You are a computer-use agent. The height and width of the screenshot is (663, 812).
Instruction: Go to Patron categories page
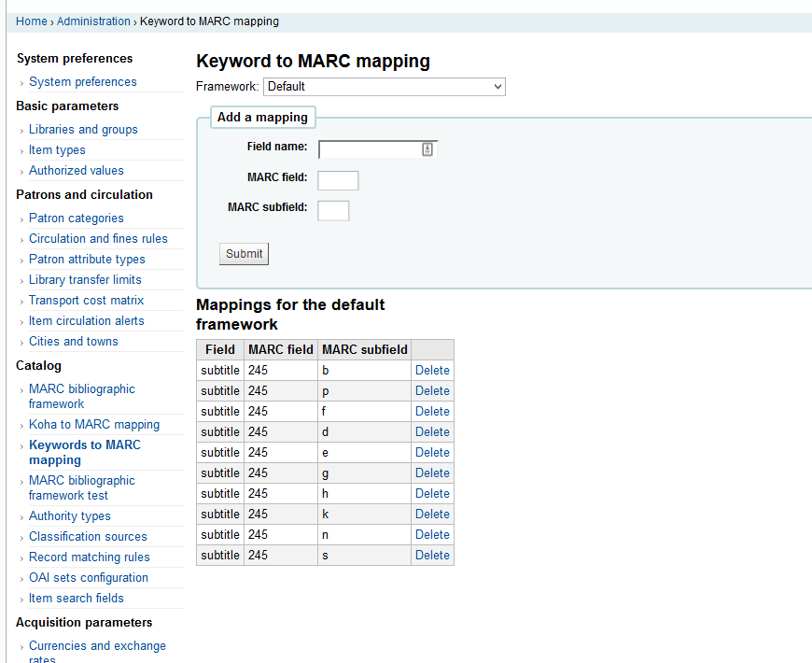coord(76,219)
